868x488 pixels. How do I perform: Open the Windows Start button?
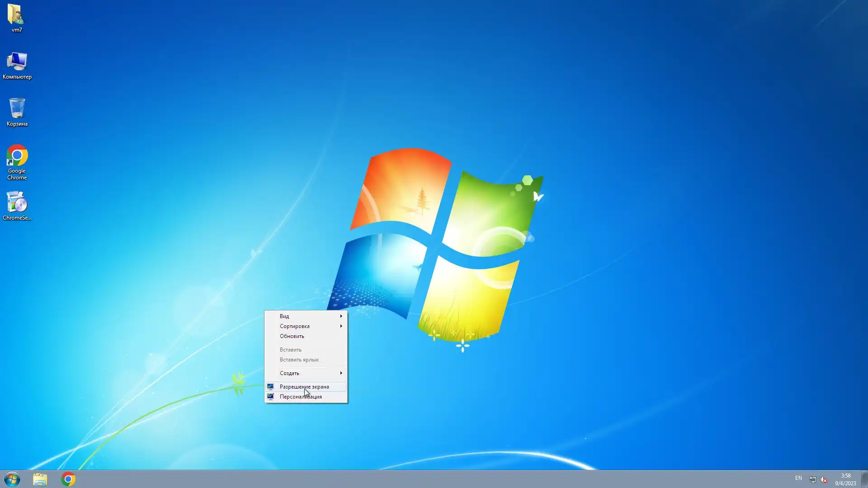click(12, 479)
